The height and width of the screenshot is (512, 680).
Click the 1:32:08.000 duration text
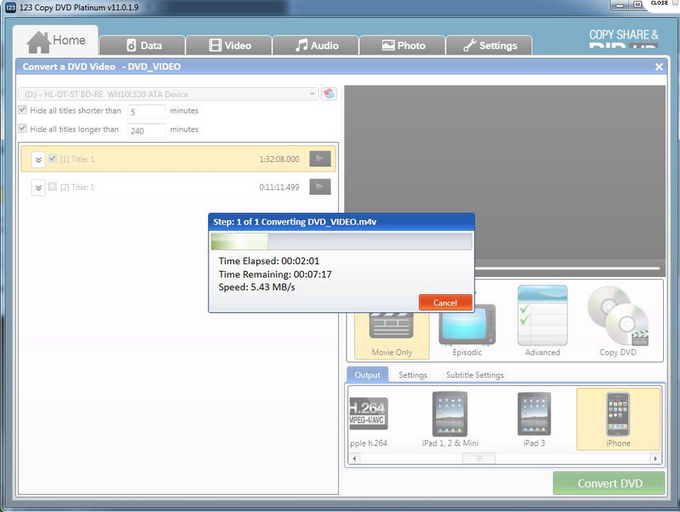click(279, 159)
